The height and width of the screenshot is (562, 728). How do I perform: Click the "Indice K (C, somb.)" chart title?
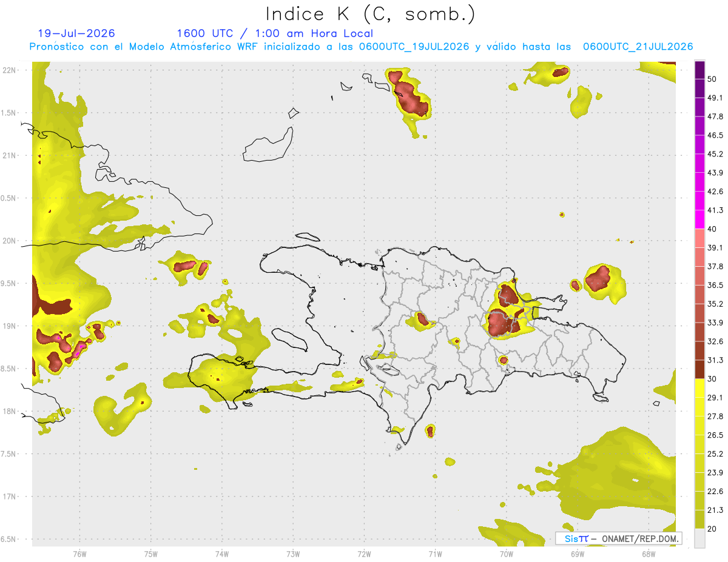pos(370,13)
